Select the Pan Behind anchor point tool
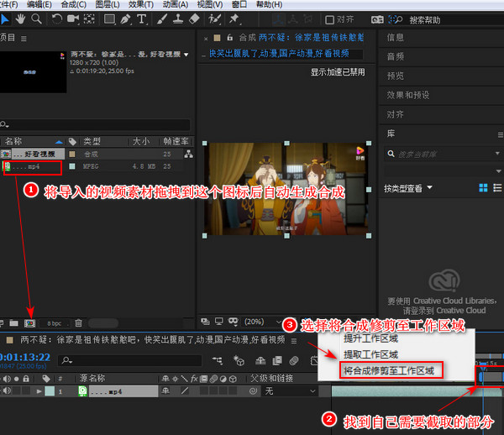504x435 pixels. tap(89, 19)
